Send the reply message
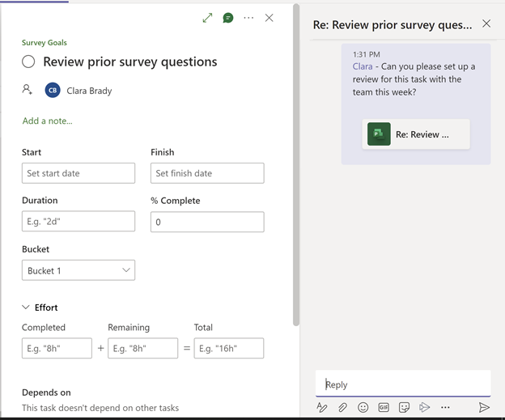Image resolution: width=505 pixels, height=420 pixels. pyautogui.click(x=484, y=407)
